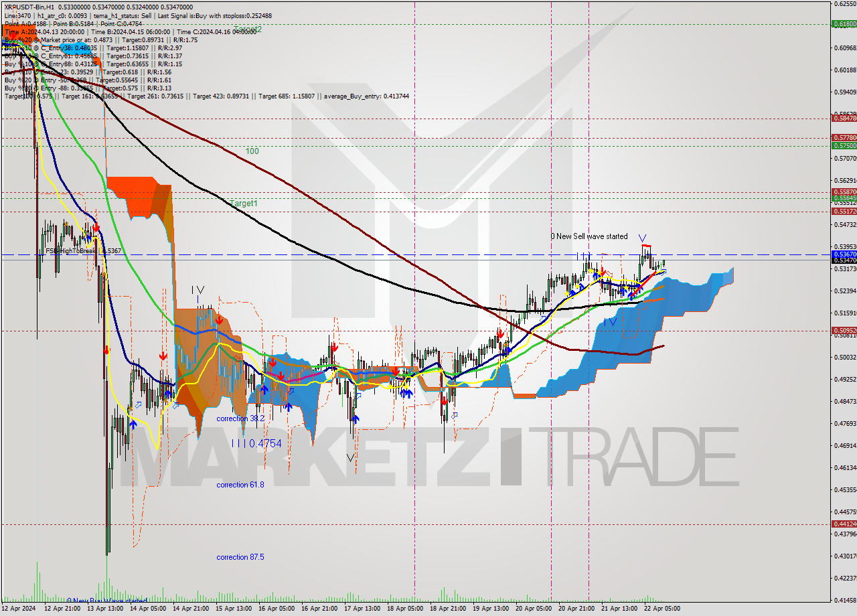This screenshot has height=616, width=857.
Task: Click the red 0.55870 price tag
Action: click(x=844, y=191)
